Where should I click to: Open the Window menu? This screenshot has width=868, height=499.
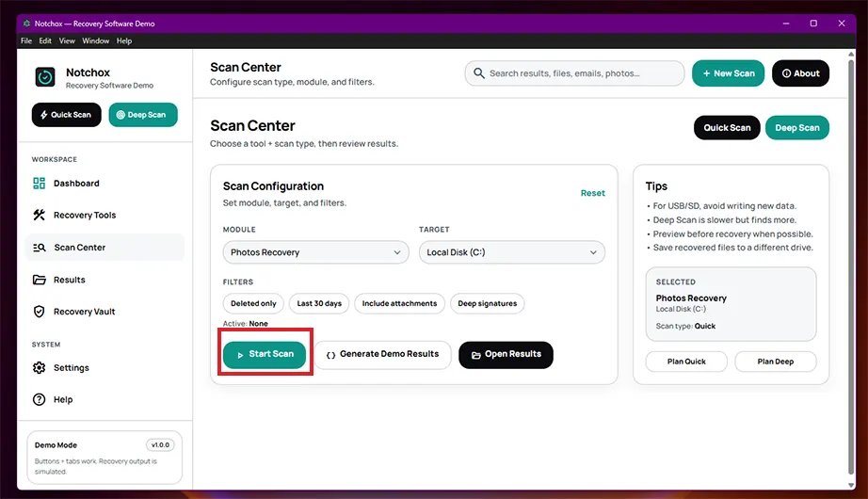96,41
